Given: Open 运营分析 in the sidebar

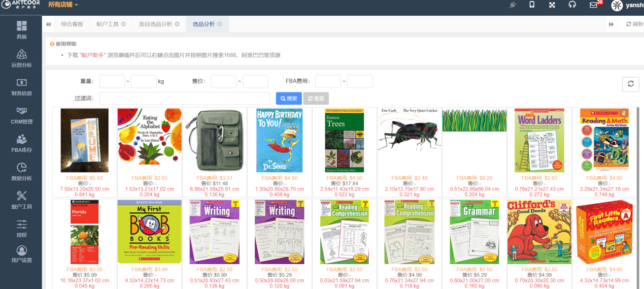Looking at the screenshot, I should [21, 58].
